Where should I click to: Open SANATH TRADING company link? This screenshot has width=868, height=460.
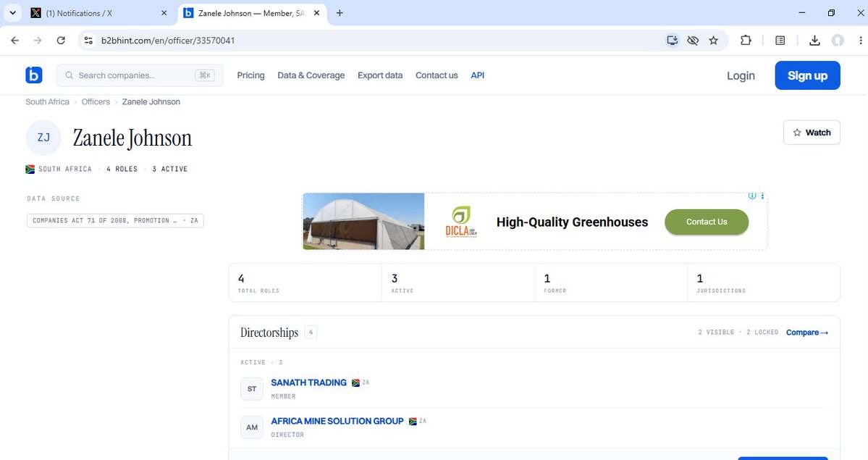coord(308,382)
